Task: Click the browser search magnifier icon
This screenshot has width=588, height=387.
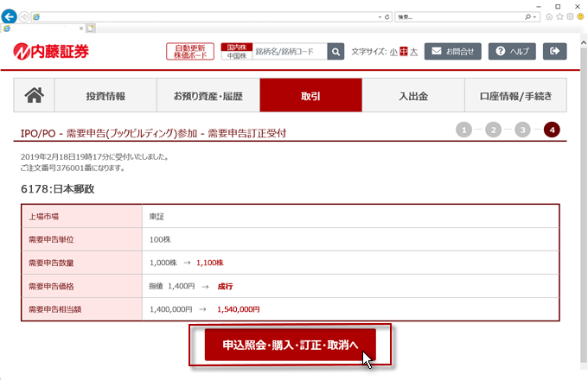Action: coord(527,17)
